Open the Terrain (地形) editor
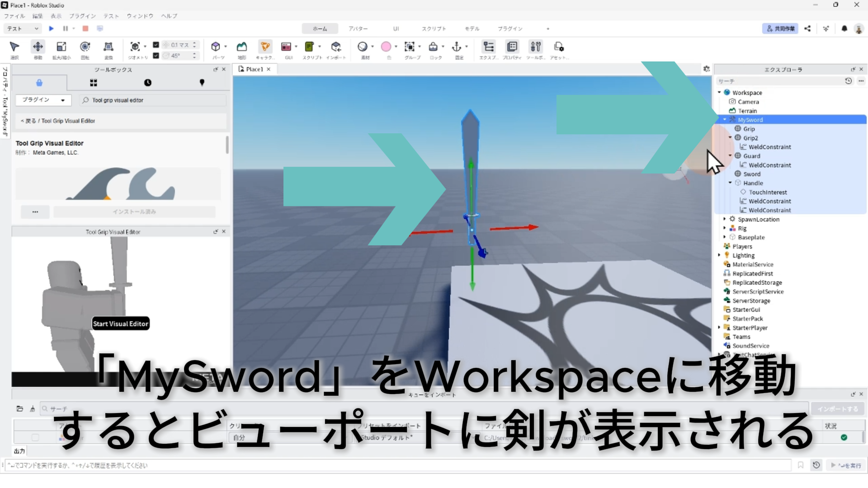 coord(242,47)
